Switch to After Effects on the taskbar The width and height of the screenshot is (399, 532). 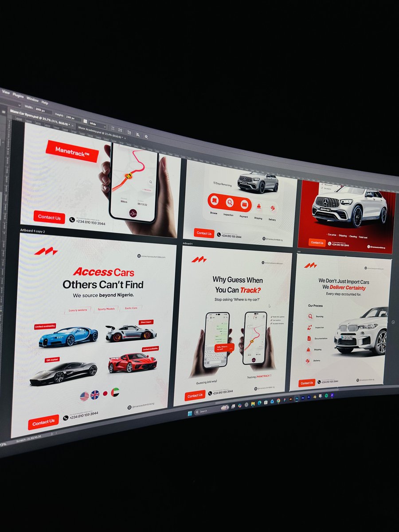[x=303, y=398]
